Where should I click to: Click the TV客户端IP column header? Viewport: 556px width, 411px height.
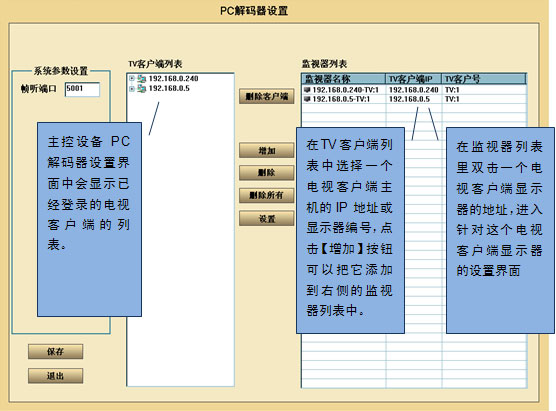point(414,79)
